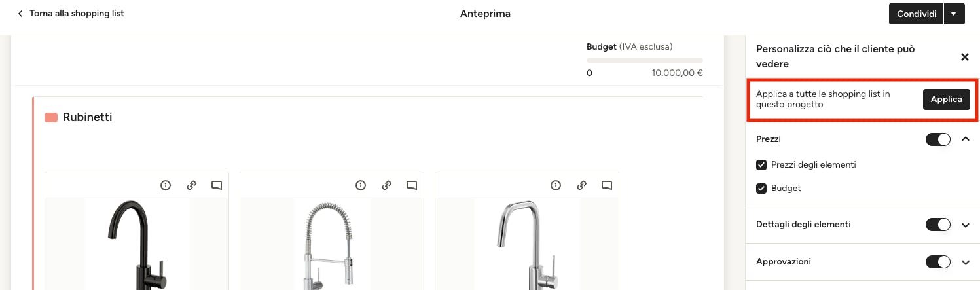
Task: Expand the Approvazioni section chevron
Action: [x=965, y=262]
